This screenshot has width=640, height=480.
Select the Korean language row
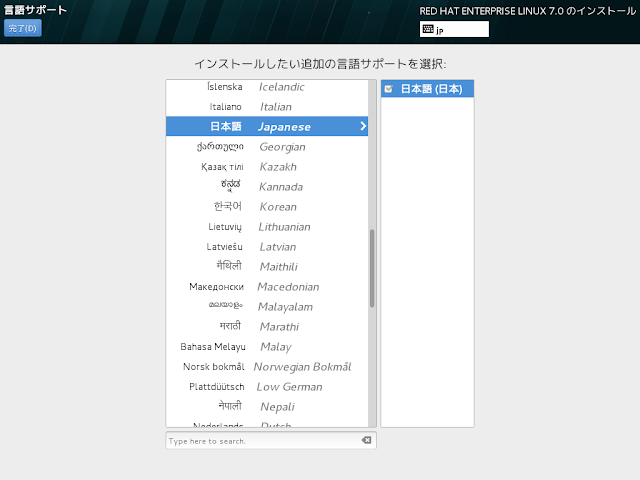267,207
